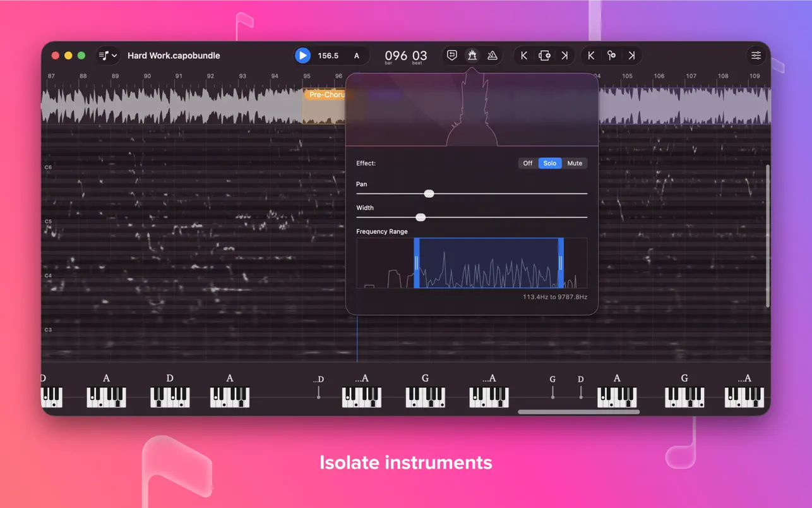Click the chord speech-bubble icon
Image resolution: width=812 pixels, height=508 pixels.
pos(452,56)
